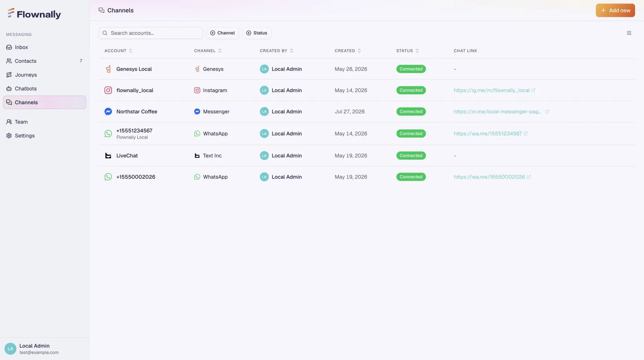Click the Add new button
Image resolution: width=644 pixels, height=360 pixels.
coord(615,10)
